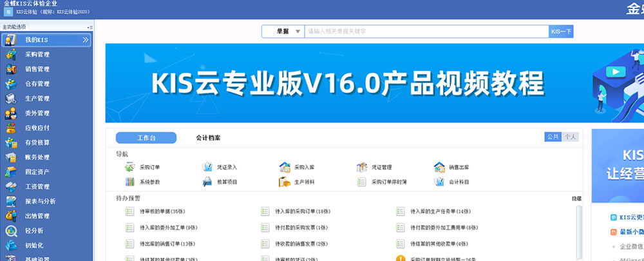
Task: Click the 采购入库 navigation icon
Action: [x=285, y=167]
